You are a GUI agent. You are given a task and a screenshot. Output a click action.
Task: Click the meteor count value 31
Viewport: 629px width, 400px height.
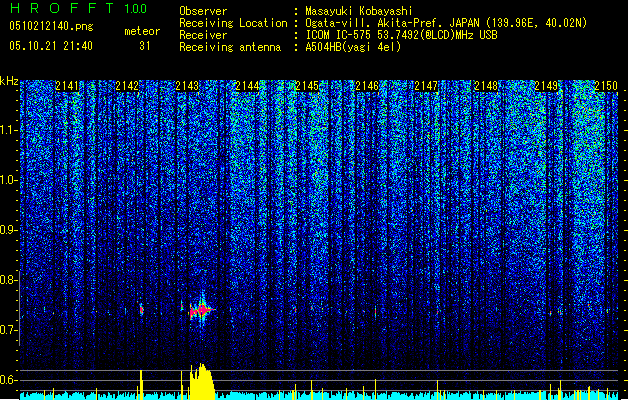tap(145, 46)
